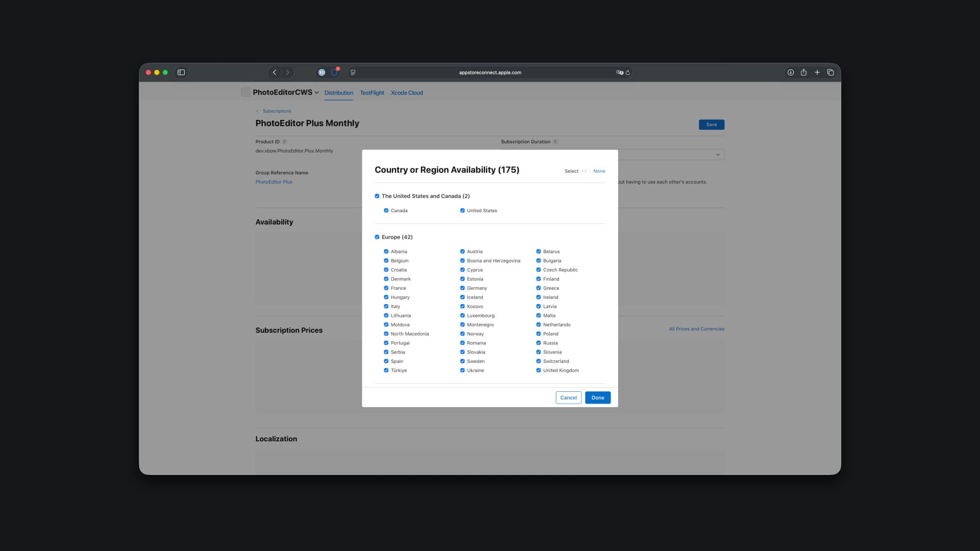The width and height of the screenshot is (980, 551).
Task: Open the shield extension with badge
Action: pos(335,72)
